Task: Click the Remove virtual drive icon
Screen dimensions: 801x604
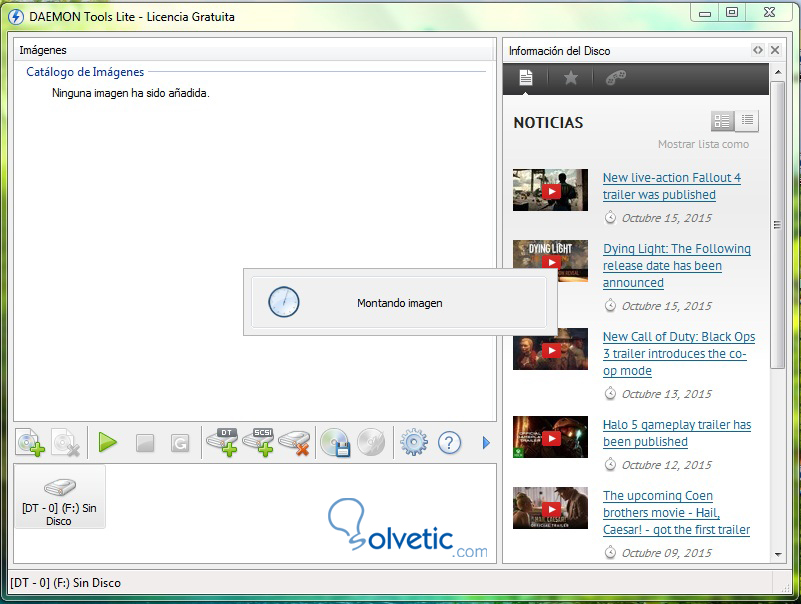Action: point(295,443)
